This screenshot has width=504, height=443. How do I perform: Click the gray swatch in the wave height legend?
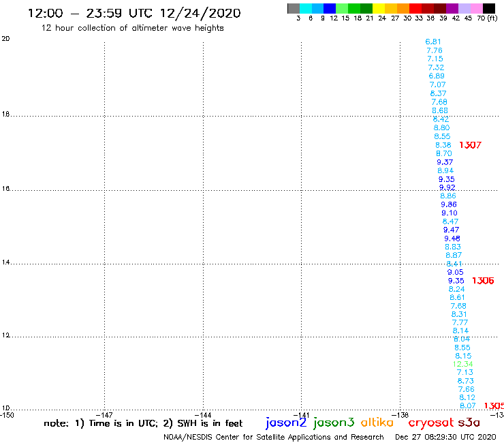[x=294, y=8]
